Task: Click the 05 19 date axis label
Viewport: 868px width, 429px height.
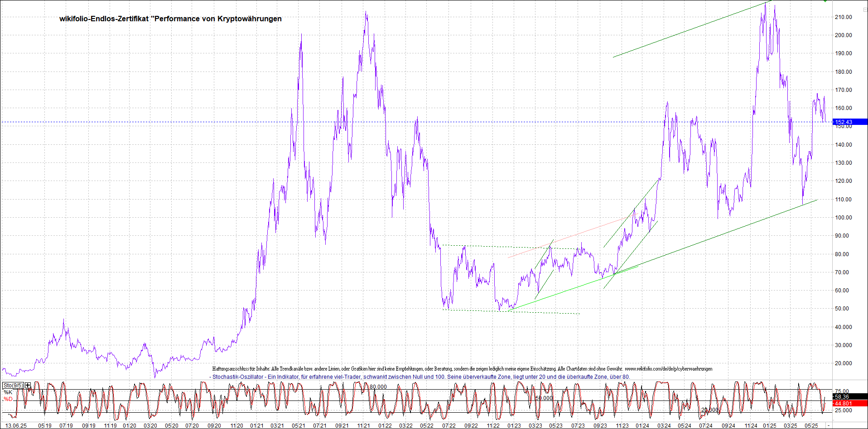Action: point(45,426)
